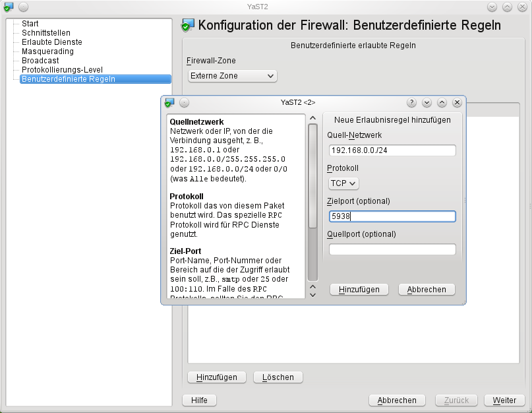Expand the Protokoll dropdown set to TCP
The image size is (532, 413).
coord(343,183)
